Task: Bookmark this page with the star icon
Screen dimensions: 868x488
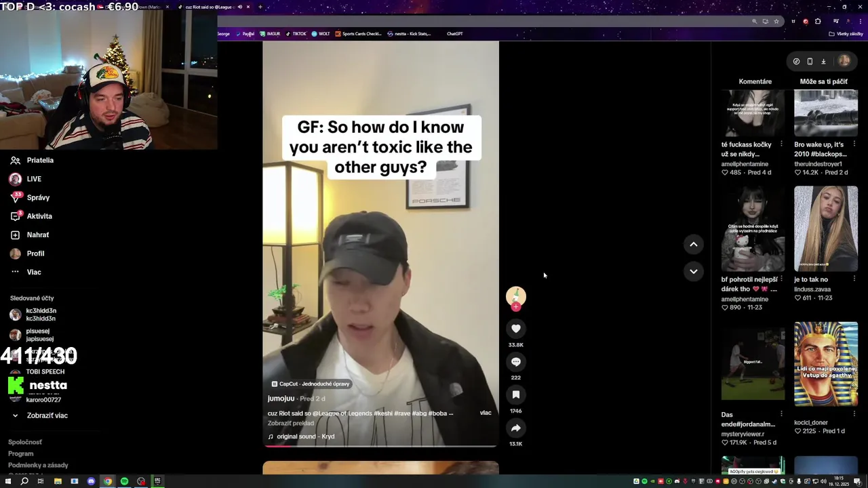Action: 776,21
